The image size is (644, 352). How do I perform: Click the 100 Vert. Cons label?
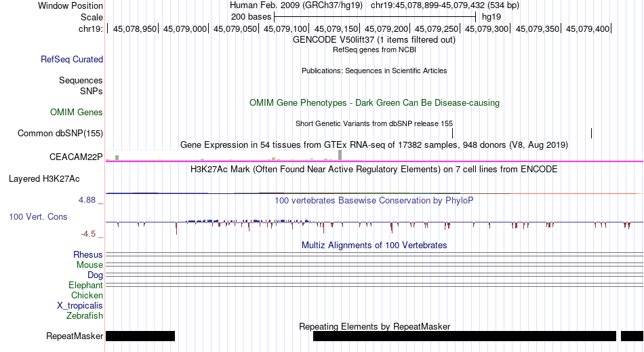(38, 216)
